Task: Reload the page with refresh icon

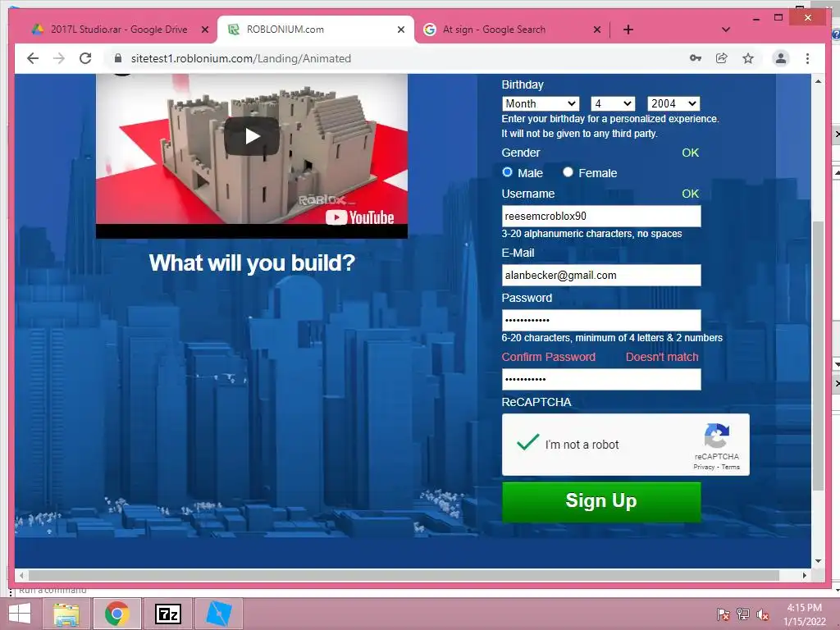Action: pos(85,58)
